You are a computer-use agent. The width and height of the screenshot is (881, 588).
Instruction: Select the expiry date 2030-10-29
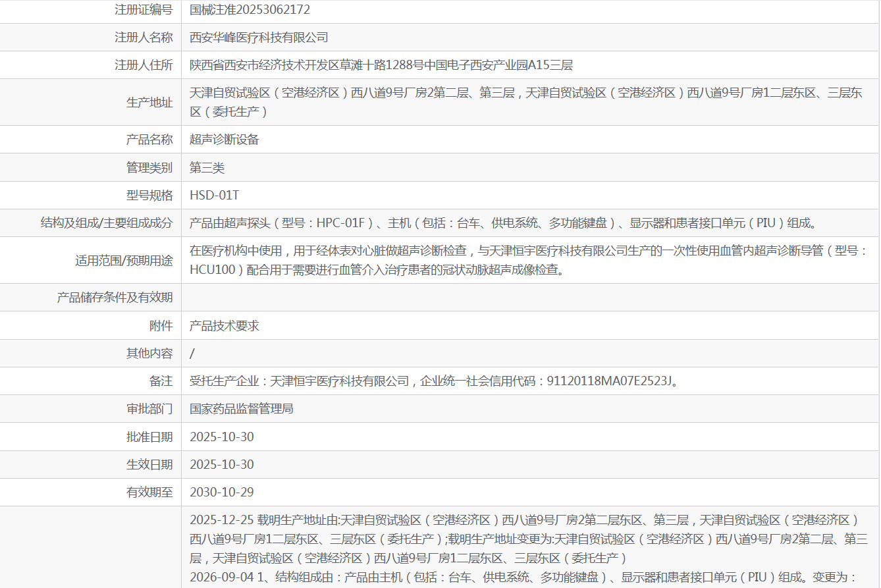222,493
